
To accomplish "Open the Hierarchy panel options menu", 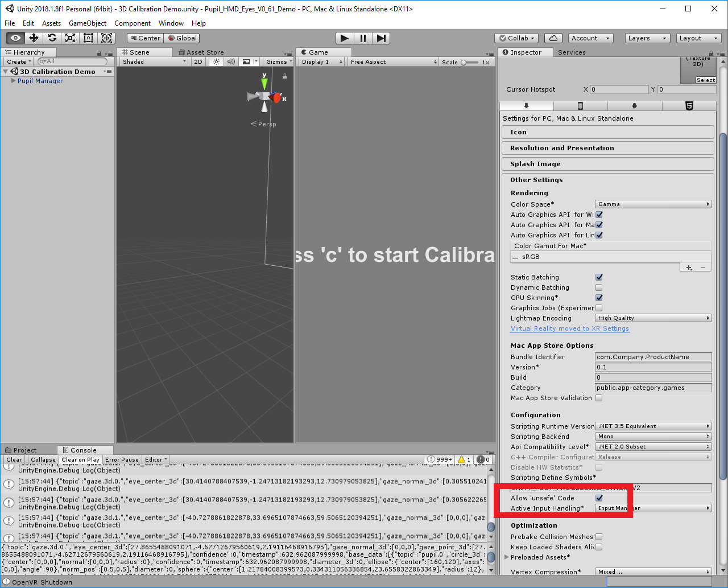I will click(108, 54).
